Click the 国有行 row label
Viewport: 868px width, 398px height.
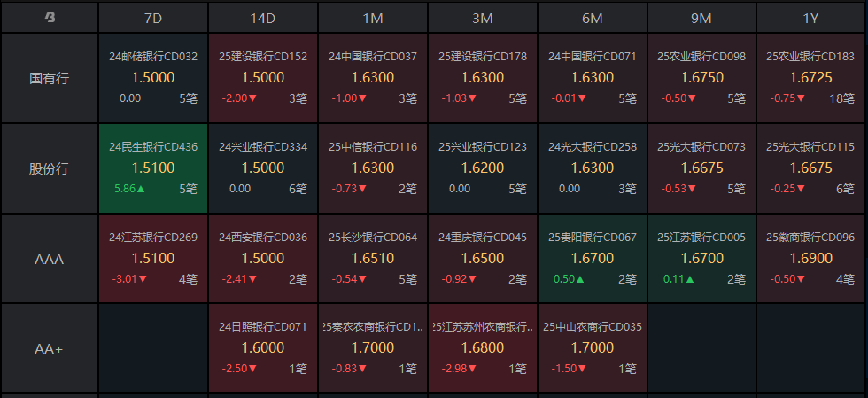pos(50,78)
